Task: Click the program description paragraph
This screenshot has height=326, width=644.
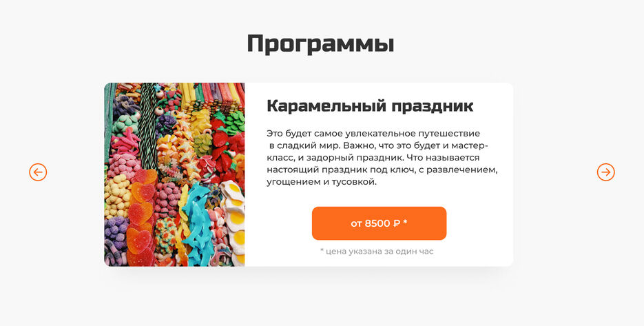Action: point(382,157)
